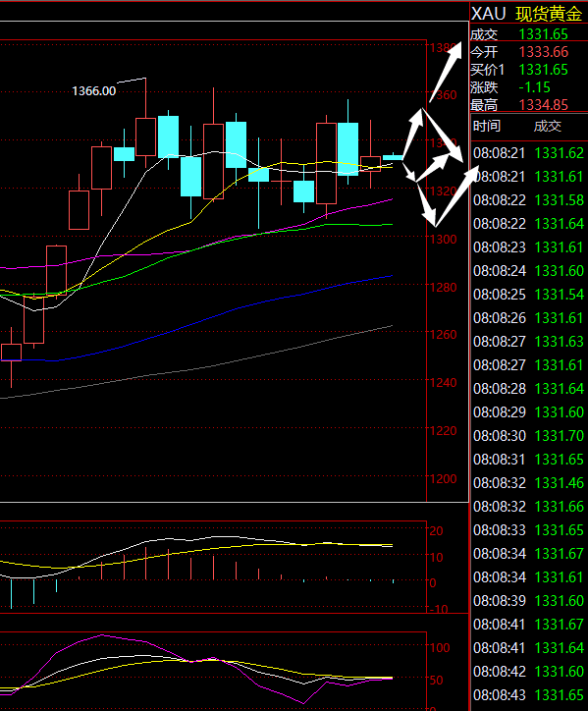Click the tallest cyan candlestick body
Viewport: 588px width, 711px height.
(x=348, y=148)
